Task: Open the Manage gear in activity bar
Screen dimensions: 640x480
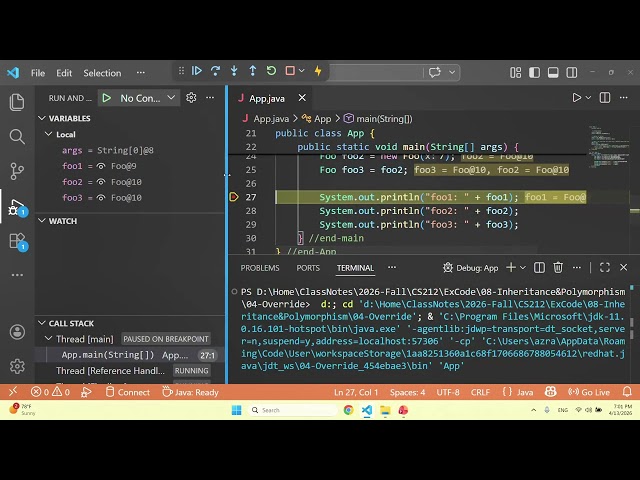Action: pos(17,366)
